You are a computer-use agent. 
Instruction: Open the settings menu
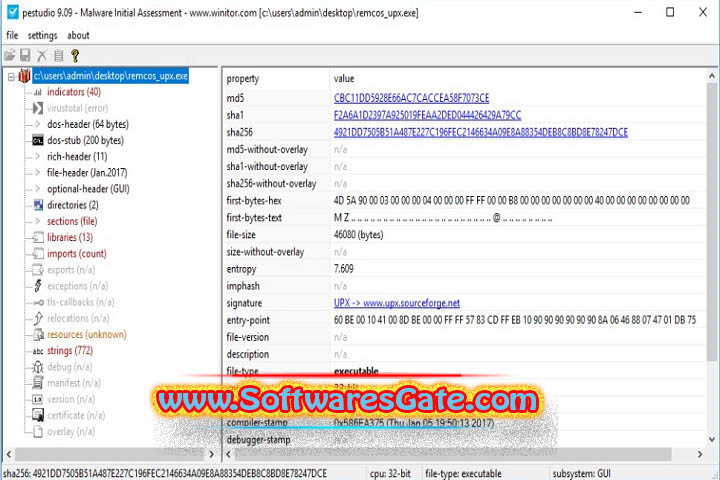(x=42, y=35)
